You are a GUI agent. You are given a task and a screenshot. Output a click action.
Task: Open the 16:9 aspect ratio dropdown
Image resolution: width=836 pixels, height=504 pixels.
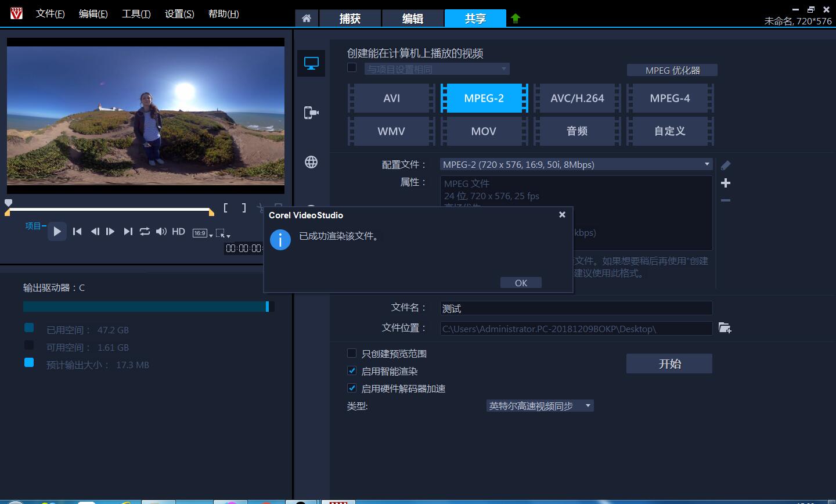203,233
